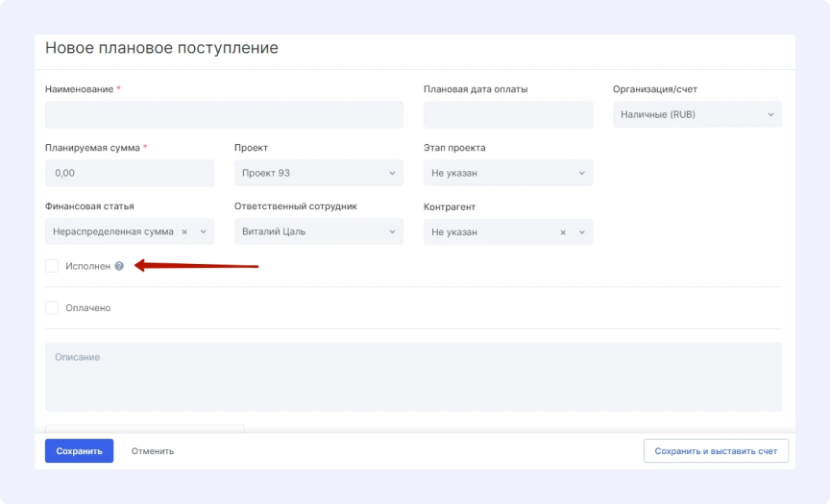
Task: Click the Отменить button
Action: pyautogui.click(x=153, y=450)
